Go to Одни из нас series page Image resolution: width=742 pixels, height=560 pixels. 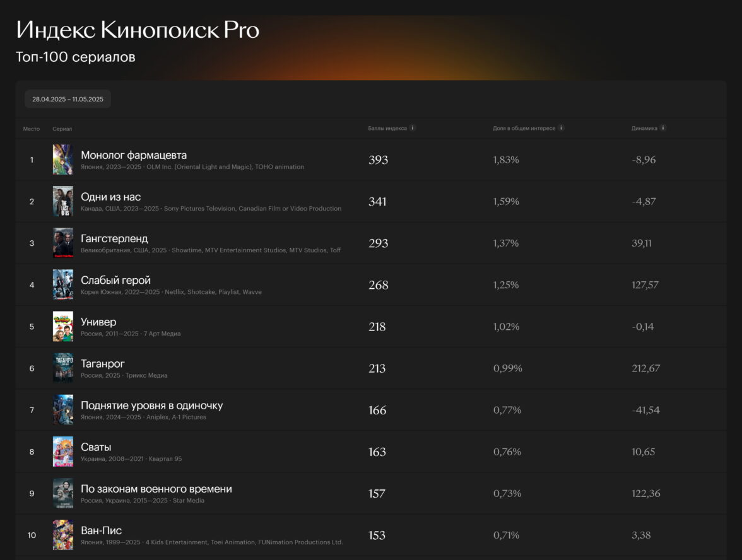pos(111,197)
